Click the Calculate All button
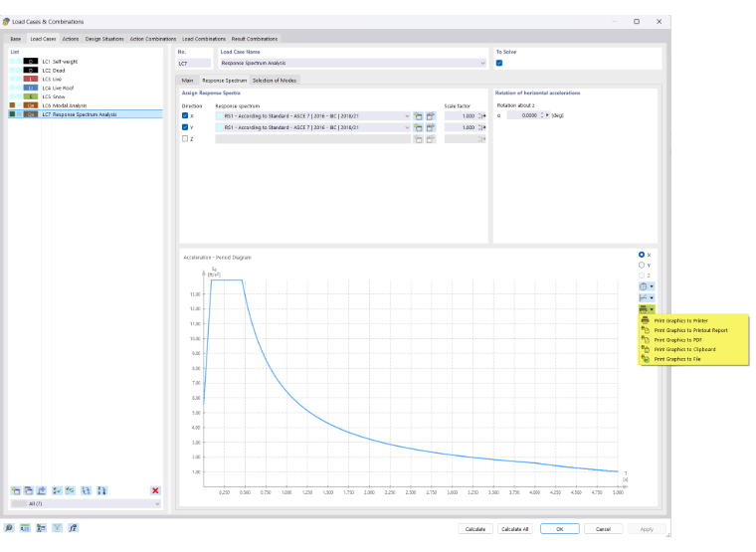The width and height of the screenshot is (756, 552). 515,529
